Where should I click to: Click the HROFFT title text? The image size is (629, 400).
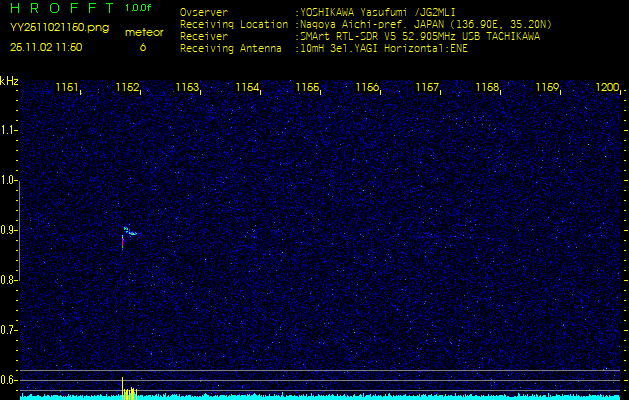click(61, 9)
